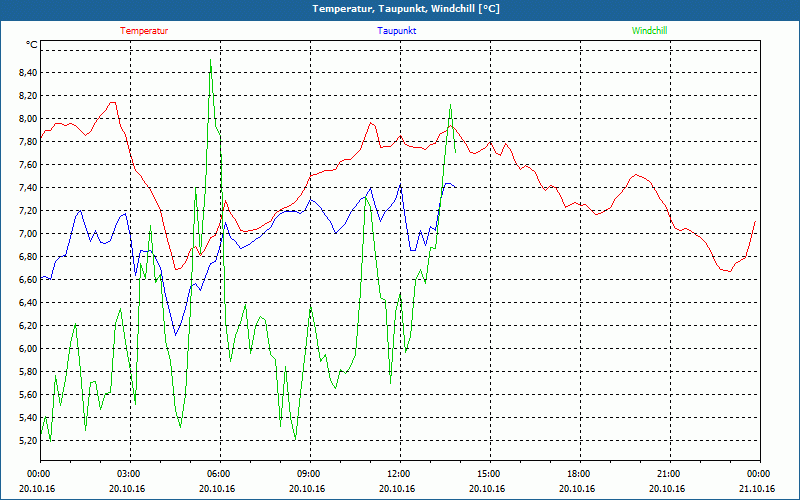The width and height of the screenshot is (800, 500).
Task: Click the blue Taupunkt legend label
Action: 396,31
